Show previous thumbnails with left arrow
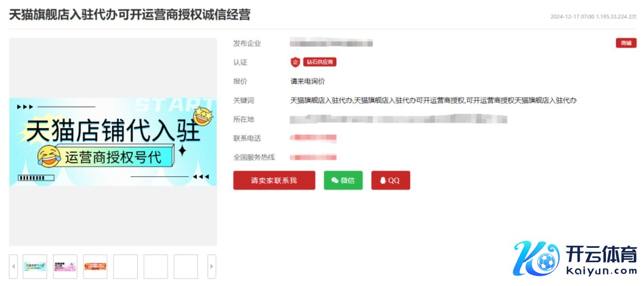The height and width of the screenshot is (286, 644). [14, 267]
